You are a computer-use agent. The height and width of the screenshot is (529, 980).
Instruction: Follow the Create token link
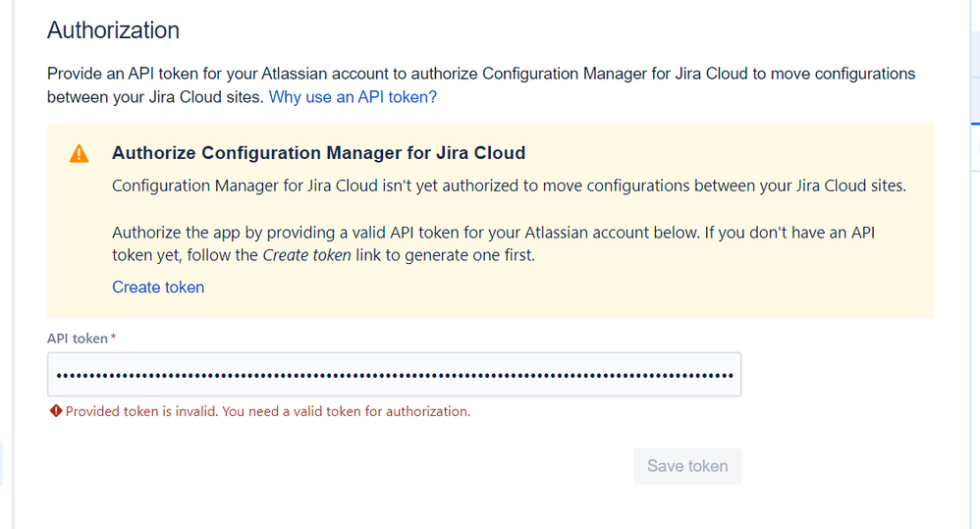coord(158,287)
